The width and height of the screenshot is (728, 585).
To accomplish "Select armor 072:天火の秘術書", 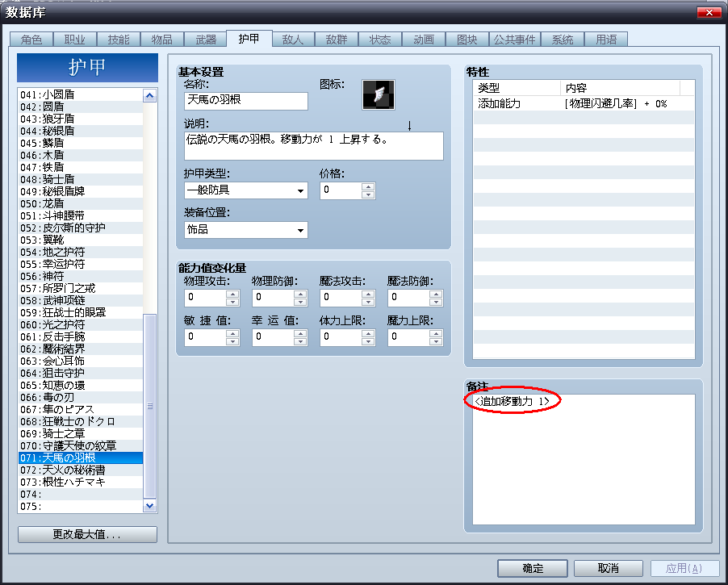I will (x=81, y=470).
